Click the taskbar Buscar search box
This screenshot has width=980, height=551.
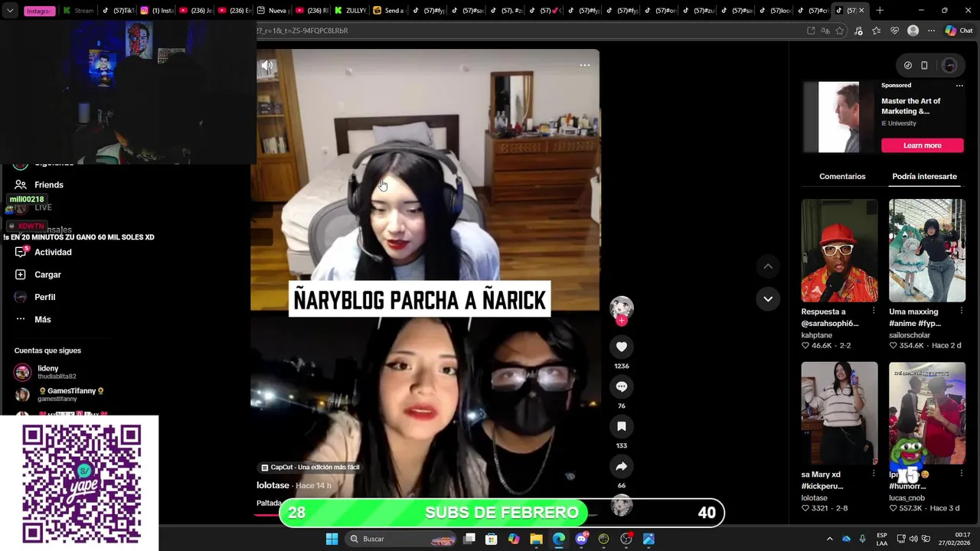point(402,539)
